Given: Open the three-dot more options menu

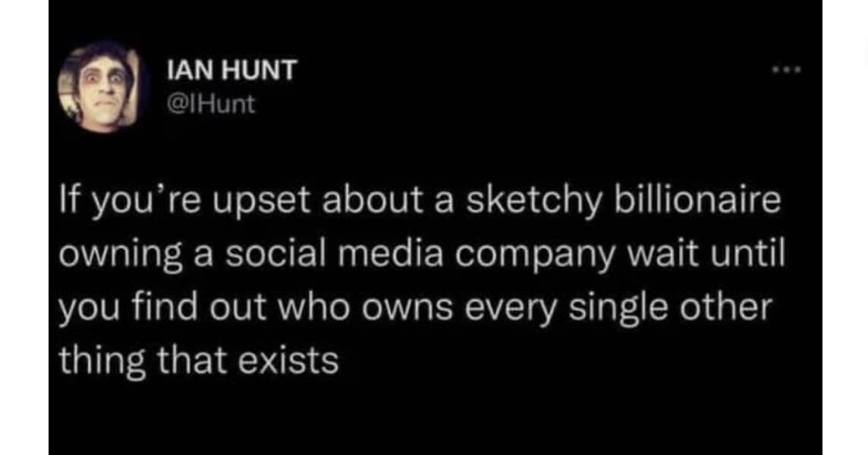Looking at the screenshot, I should 786,71.
